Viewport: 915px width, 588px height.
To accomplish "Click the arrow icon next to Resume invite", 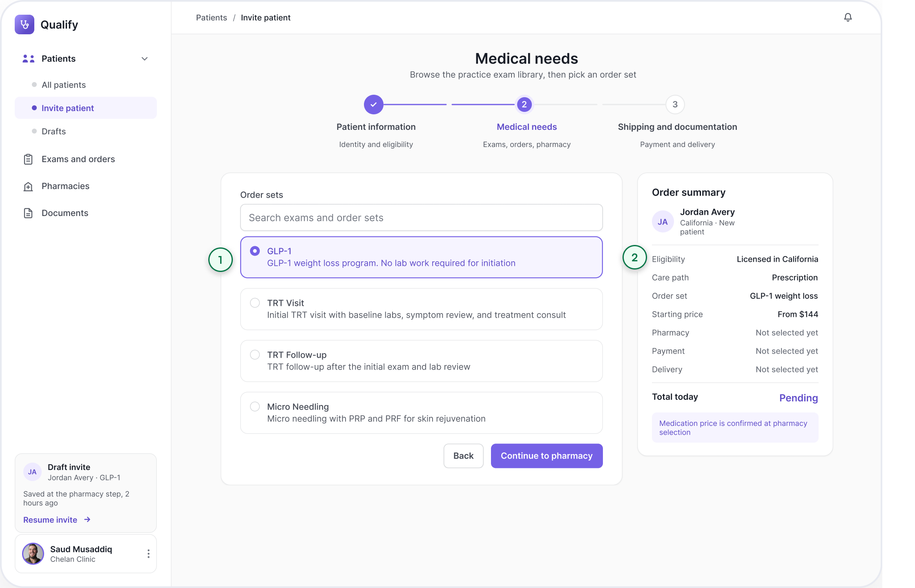I will 87,520.
